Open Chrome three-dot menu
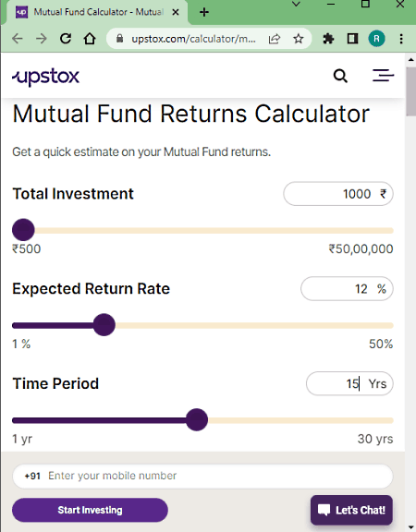This screenshot has height=532, width=416. 401,39
